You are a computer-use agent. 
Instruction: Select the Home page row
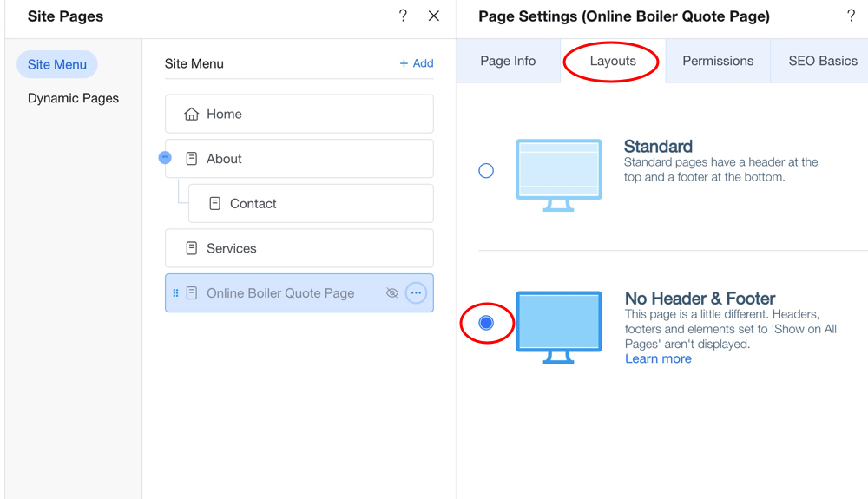[x=299, y=114]
